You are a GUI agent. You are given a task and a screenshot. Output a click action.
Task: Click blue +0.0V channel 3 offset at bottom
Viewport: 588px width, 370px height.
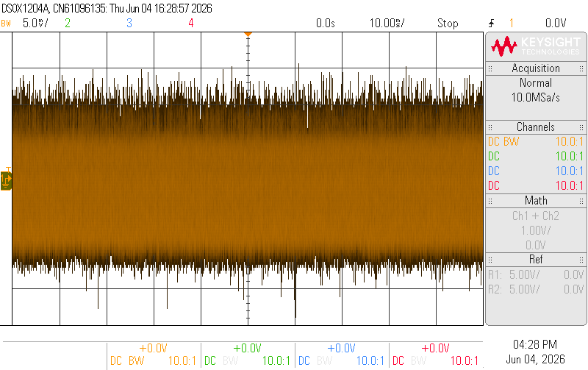tap(341, 348)
